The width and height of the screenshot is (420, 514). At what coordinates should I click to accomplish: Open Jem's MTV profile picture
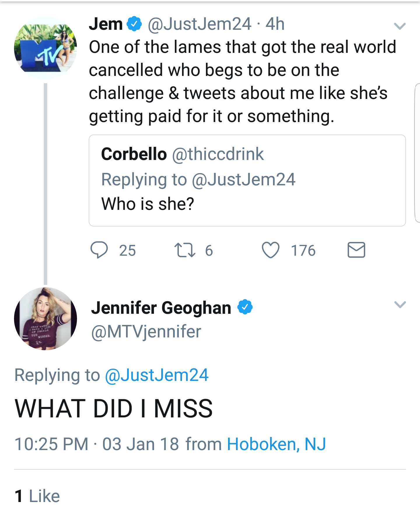pyautogui.click(x=45, y=48)
